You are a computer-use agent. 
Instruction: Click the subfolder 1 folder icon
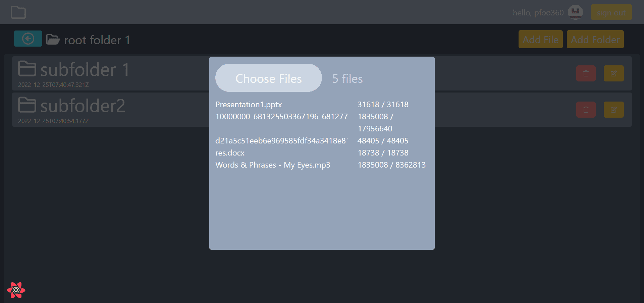click(27, 69)
